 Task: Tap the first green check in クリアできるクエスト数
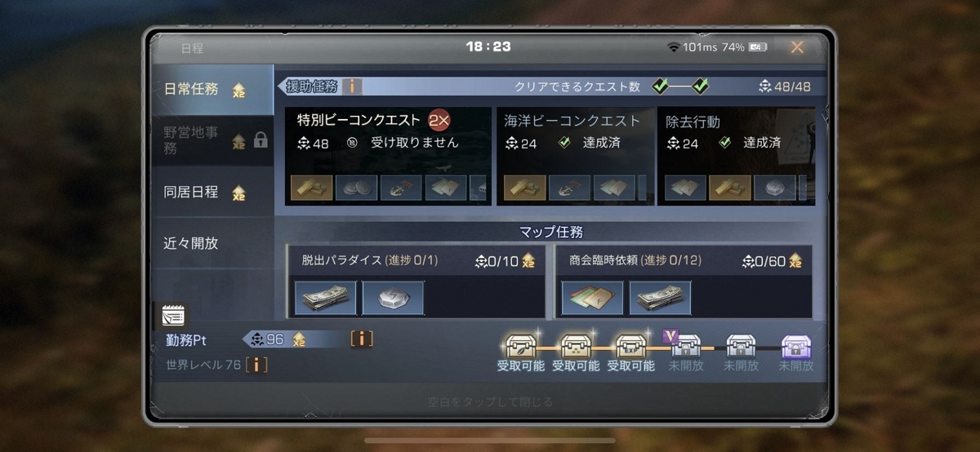(661, 86)
